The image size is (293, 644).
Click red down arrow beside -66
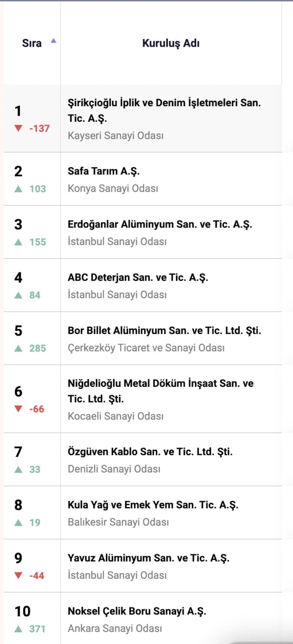(x=18, y=409)
